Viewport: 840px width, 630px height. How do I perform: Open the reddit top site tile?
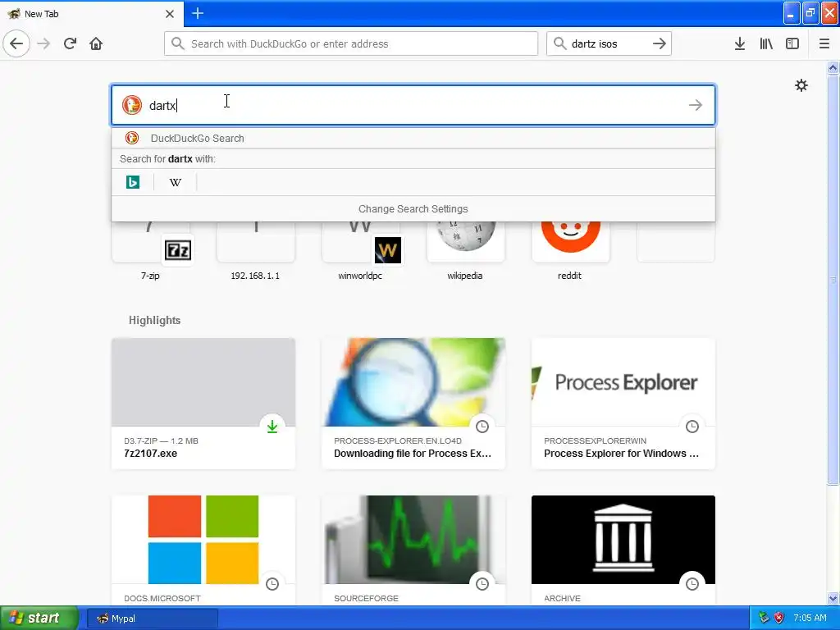[x=570, y=251]
